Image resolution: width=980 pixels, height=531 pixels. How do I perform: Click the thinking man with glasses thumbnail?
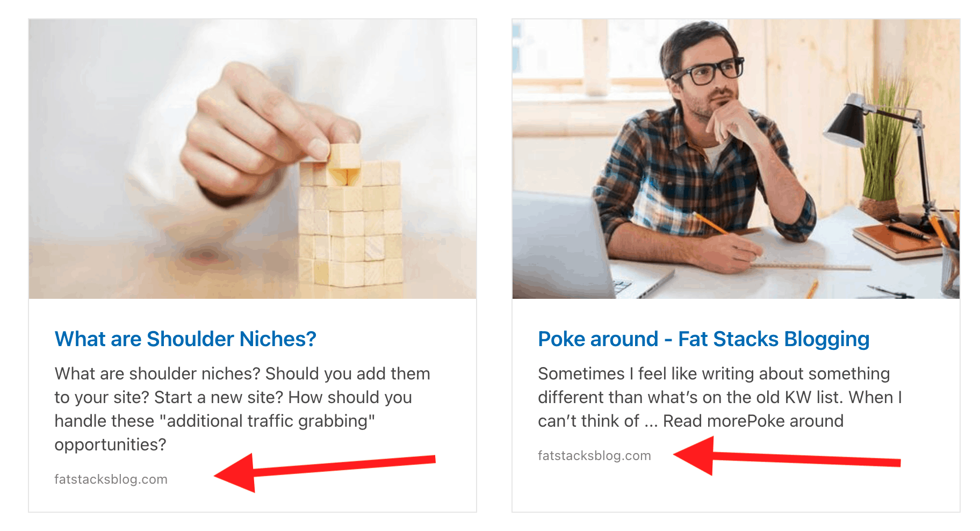click(736, 159)
